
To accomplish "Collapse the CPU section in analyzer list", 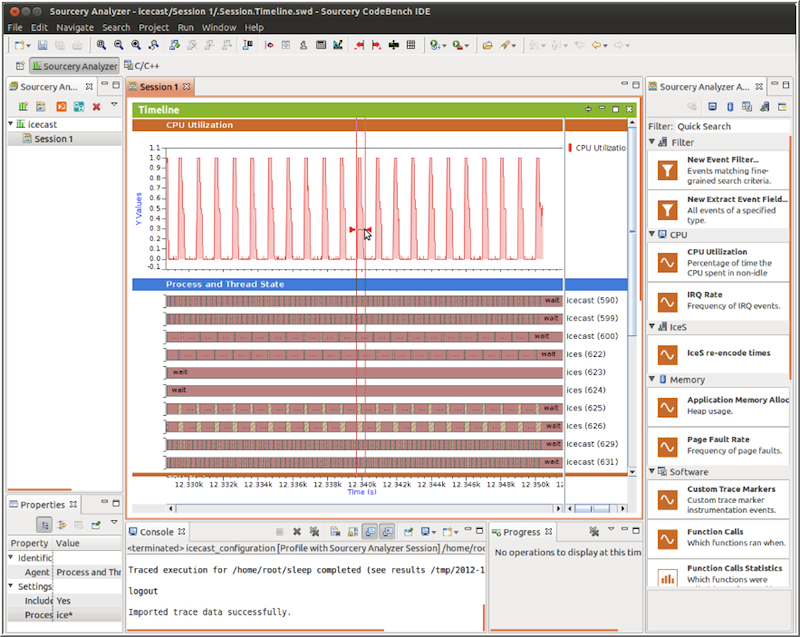I will tap(652, 234).
